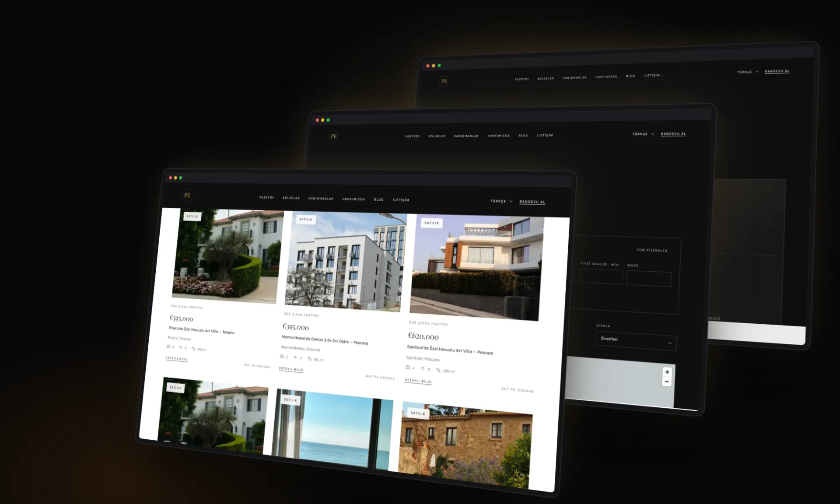Open the Montesilvano apartment building photo
The width and height of the screenshot is (840, 504).
346,262
